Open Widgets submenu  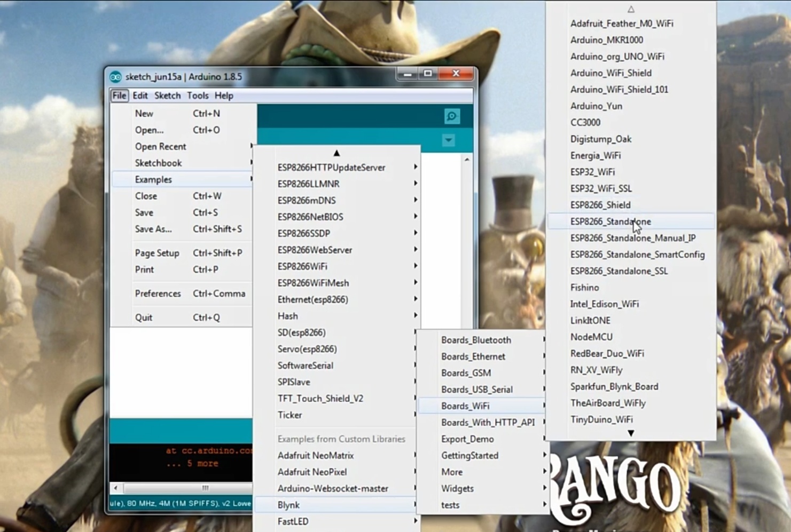(483, 489)
